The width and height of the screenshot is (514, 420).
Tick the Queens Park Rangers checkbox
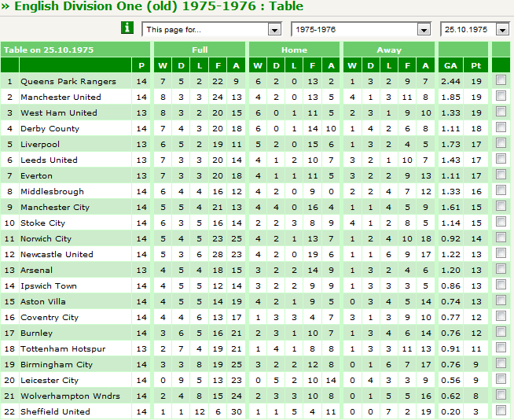point(501,80)
